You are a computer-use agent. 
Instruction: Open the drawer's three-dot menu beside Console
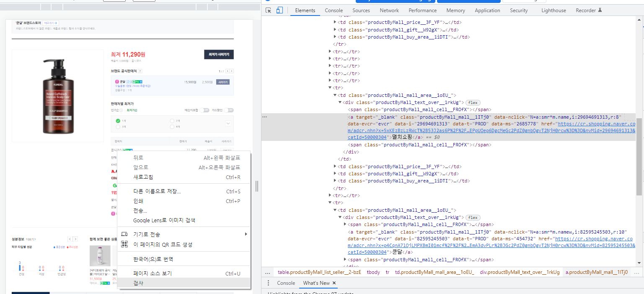[x=268, y=283]
